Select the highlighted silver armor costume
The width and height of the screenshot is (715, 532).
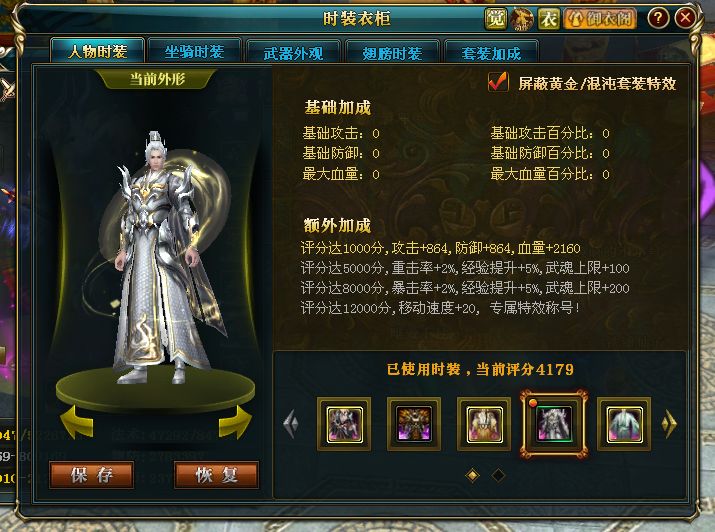pos(554,424)
